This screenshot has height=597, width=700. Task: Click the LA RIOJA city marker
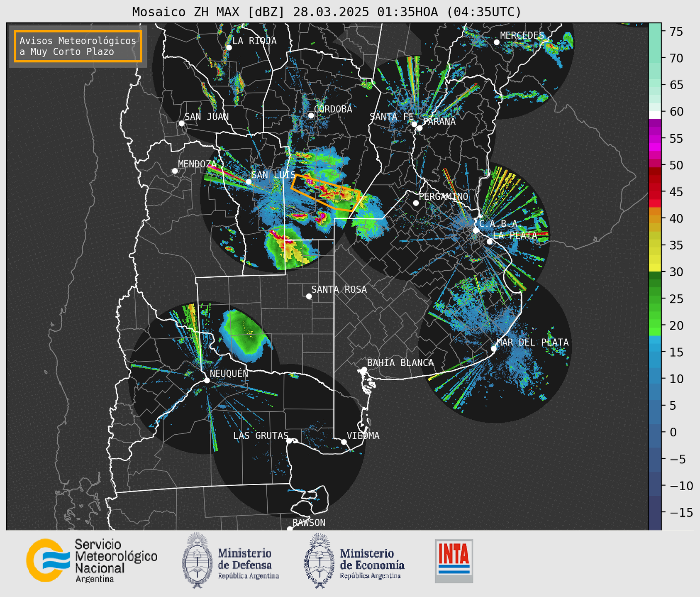229,48
